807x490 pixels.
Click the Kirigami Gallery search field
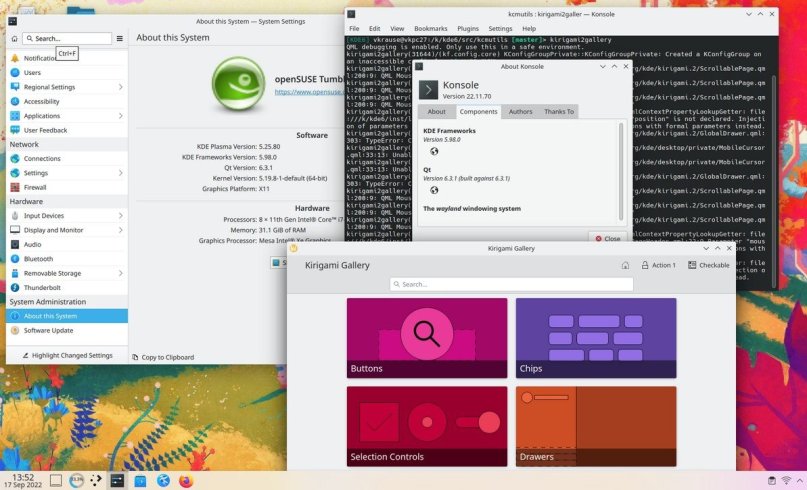(x=511, y=284)
